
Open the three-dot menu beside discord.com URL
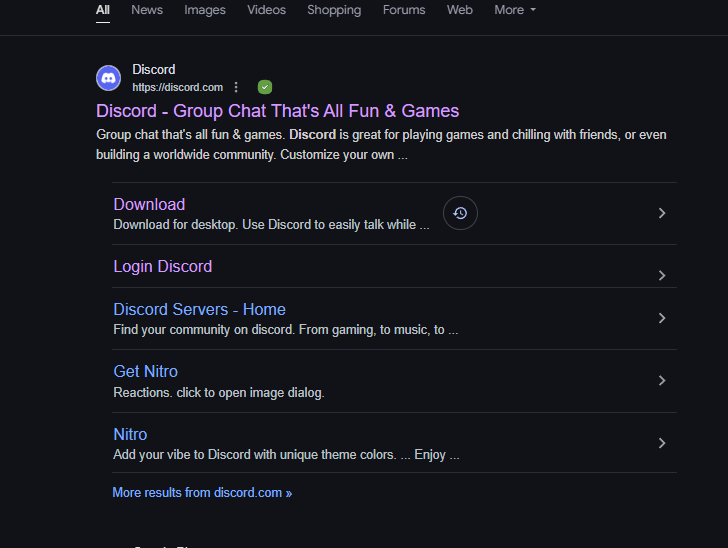(x=236, y=87)
